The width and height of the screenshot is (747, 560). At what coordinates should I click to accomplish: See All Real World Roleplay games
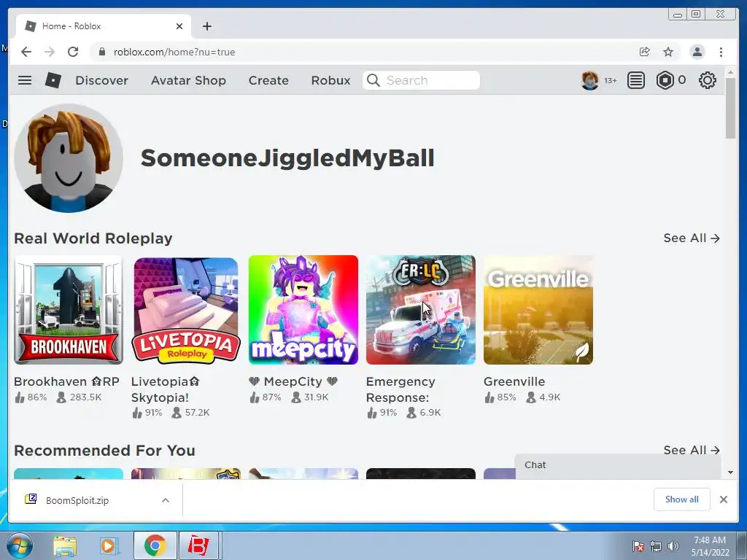[692, 238]
